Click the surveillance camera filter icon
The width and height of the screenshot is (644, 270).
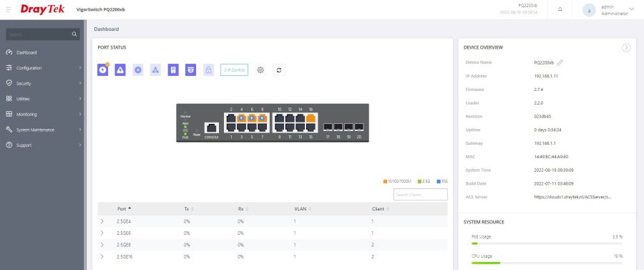coord(190,70)
